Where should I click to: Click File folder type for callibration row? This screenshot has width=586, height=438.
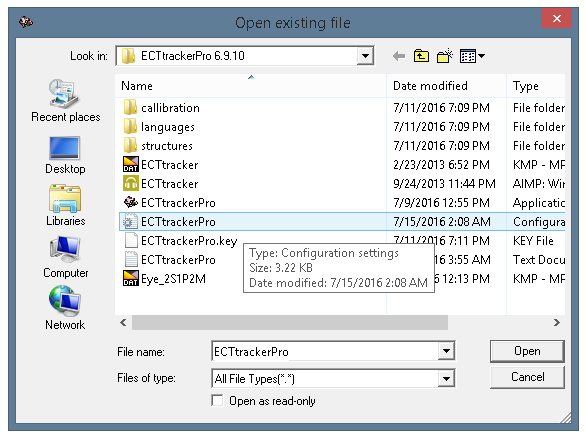[539, 108]
